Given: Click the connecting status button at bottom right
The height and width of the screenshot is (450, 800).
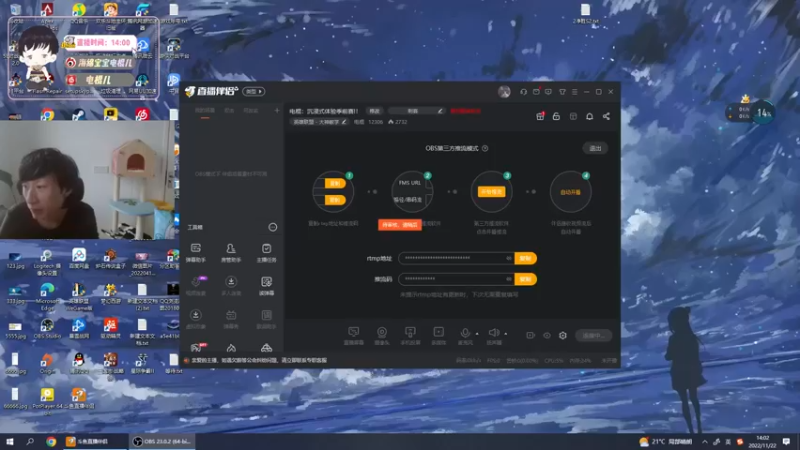Looking at the screenshot, I should point(593,335).
